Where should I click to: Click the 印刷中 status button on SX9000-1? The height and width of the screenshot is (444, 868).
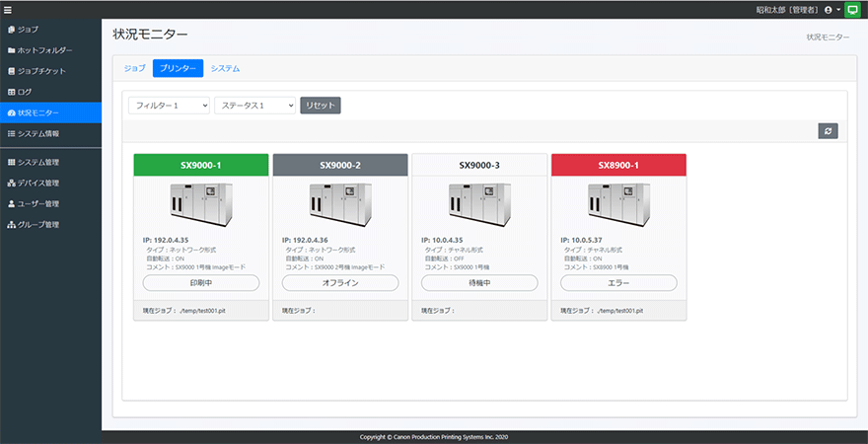(201, 282)
